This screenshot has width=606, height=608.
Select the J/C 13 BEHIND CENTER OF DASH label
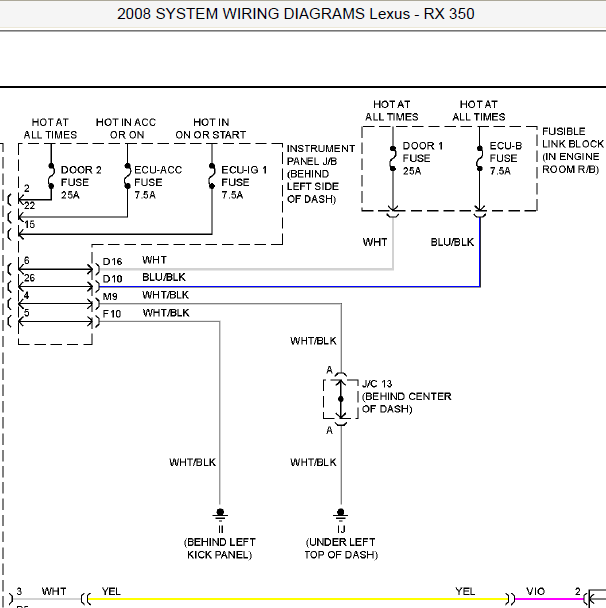pyautogui.click(x=406, y=396)
